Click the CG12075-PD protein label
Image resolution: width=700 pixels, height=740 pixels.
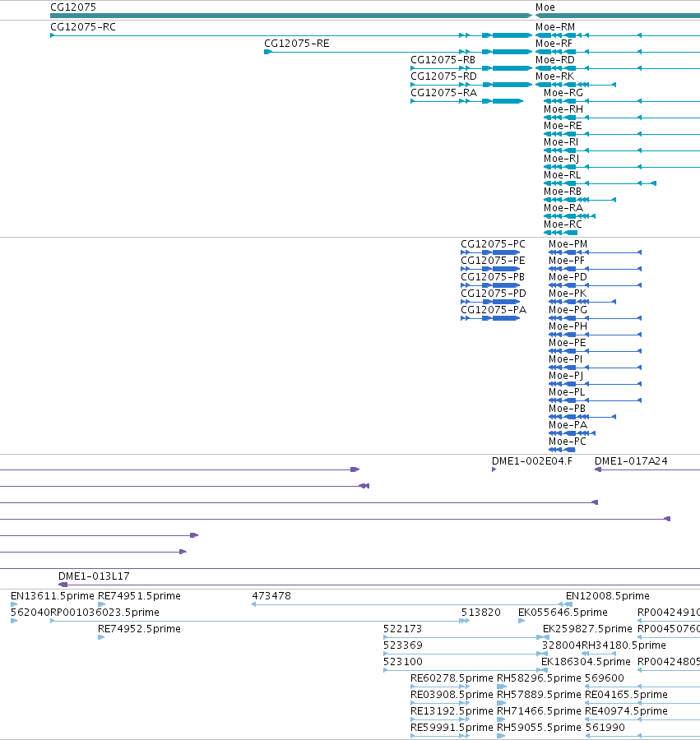click(494, 294)
